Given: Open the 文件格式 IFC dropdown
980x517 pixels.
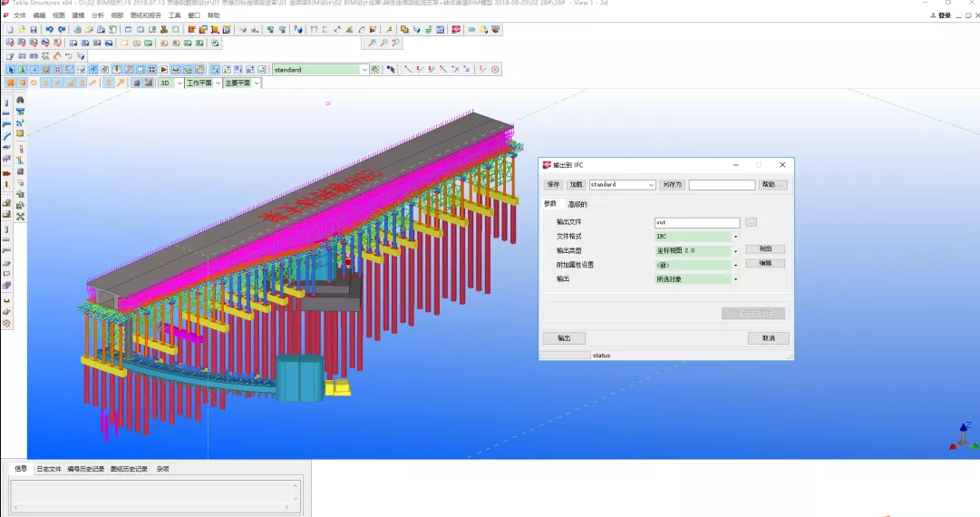Looking at the screenshot, I should 735,237.
